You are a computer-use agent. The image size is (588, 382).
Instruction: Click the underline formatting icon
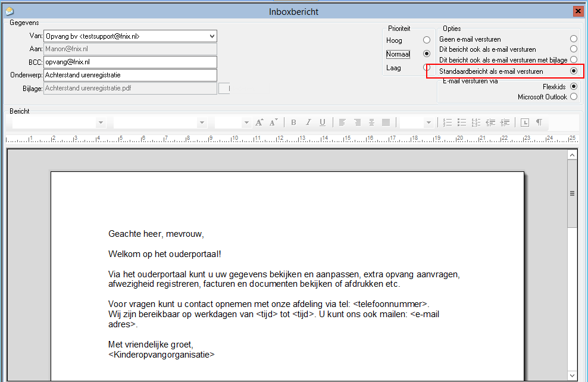pos(322,123)
